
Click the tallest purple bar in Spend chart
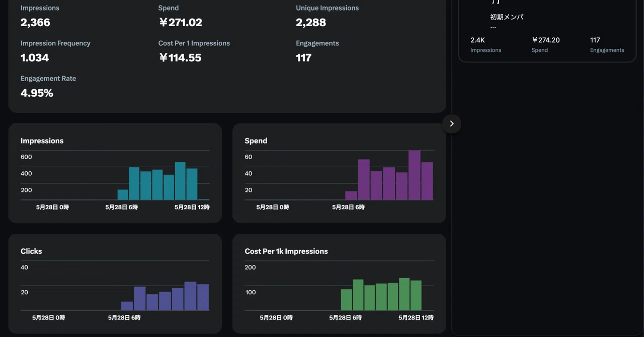coord(415,175)
